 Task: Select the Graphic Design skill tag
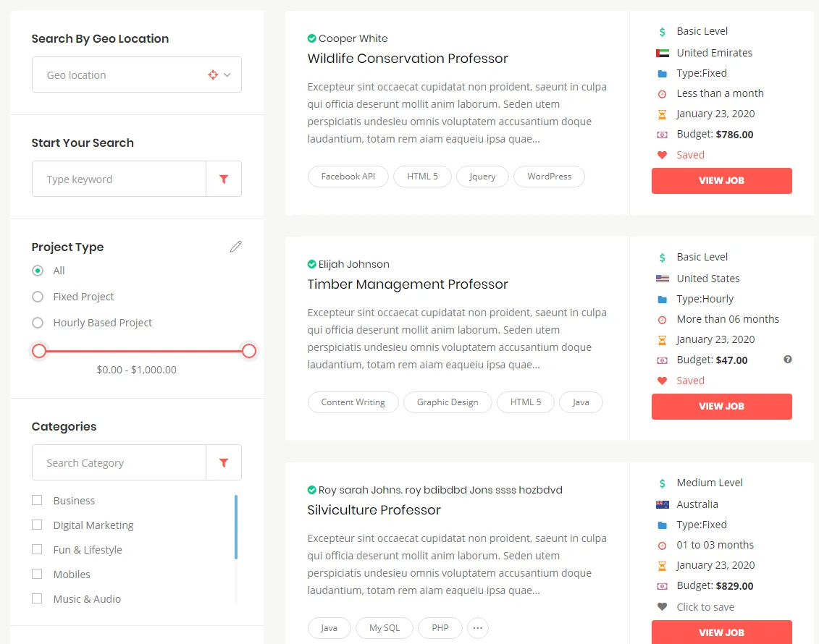click(448, 402)
